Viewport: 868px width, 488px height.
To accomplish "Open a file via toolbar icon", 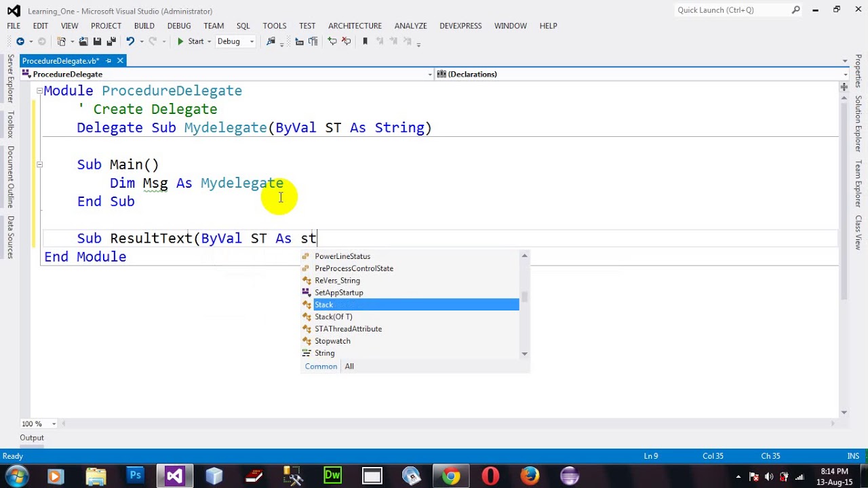I will coord(83,41).
